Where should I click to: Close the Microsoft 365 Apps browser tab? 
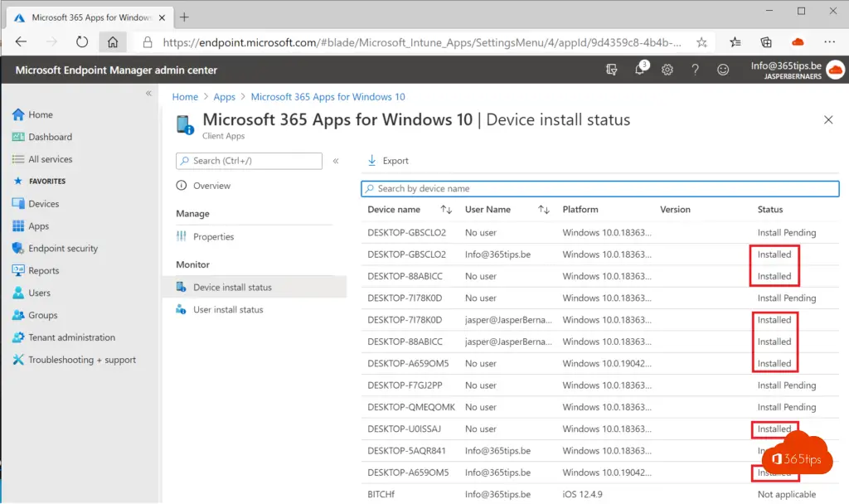tap(162, 17)
